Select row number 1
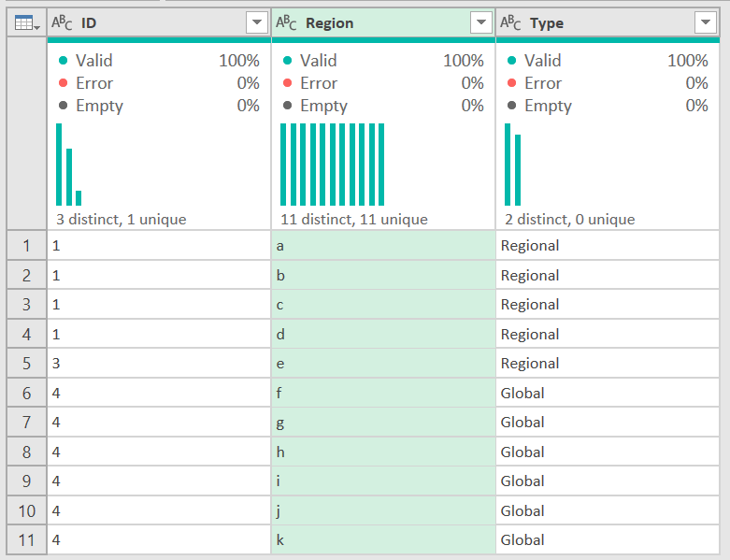 (x=26, y=245)
